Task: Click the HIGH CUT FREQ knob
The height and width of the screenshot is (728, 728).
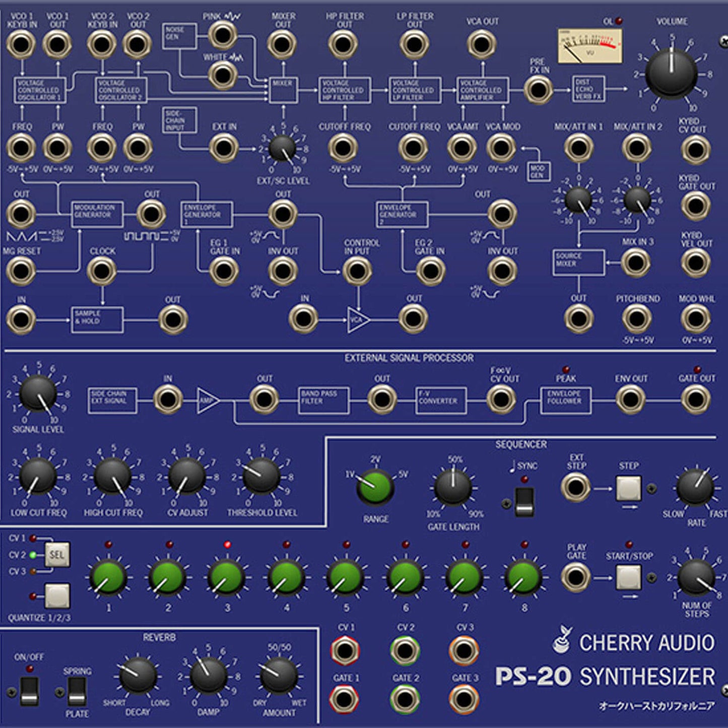Action: click(x=113, y=478)
